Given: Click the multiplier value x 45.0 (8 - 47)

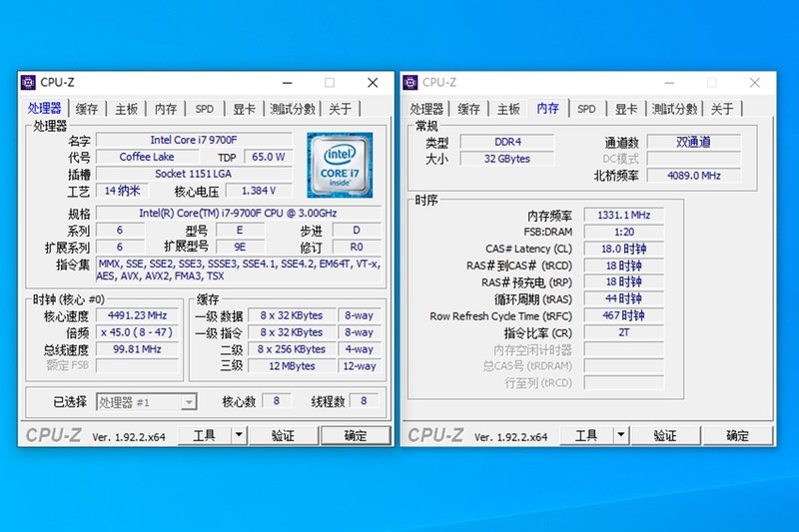Looking at the screenshot, I should pos(137,332).
